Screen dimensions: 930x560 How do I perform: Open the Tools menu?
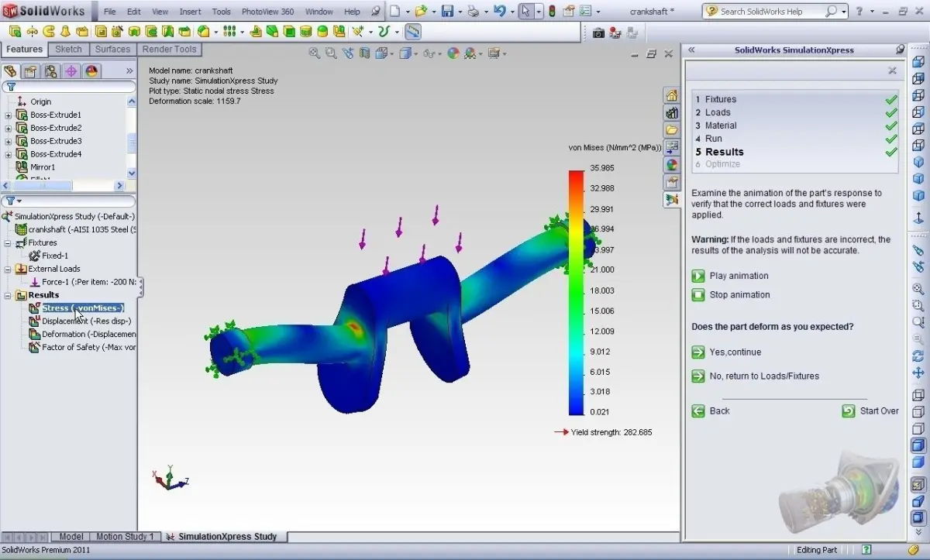[x=222, y=12]
